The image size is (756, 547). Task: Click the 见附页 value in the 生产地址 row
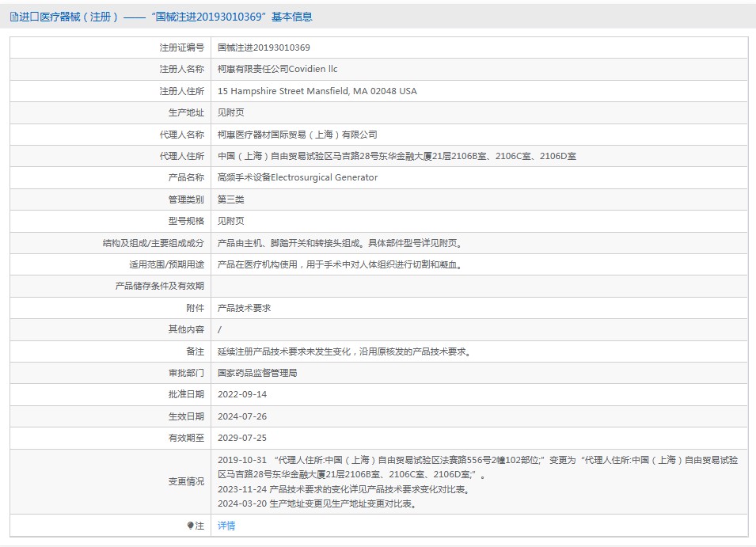(231, 113)
